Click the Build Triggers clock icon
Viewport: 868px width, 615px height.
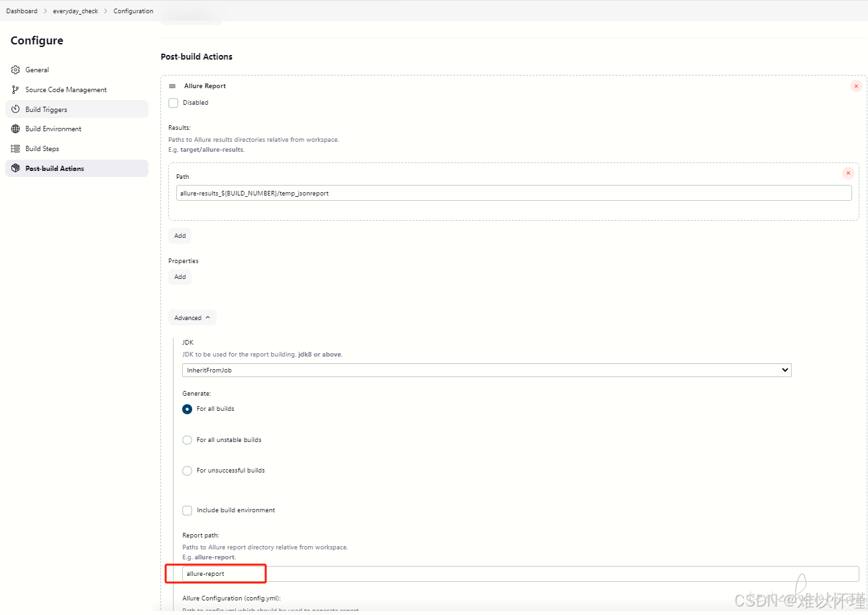(15, 109)
